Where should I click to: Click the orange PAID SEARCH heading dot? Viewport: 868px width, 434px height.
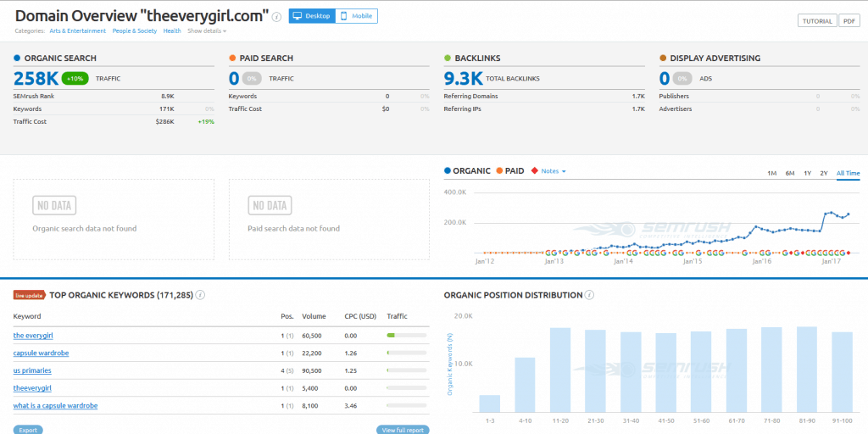point(232,58)
